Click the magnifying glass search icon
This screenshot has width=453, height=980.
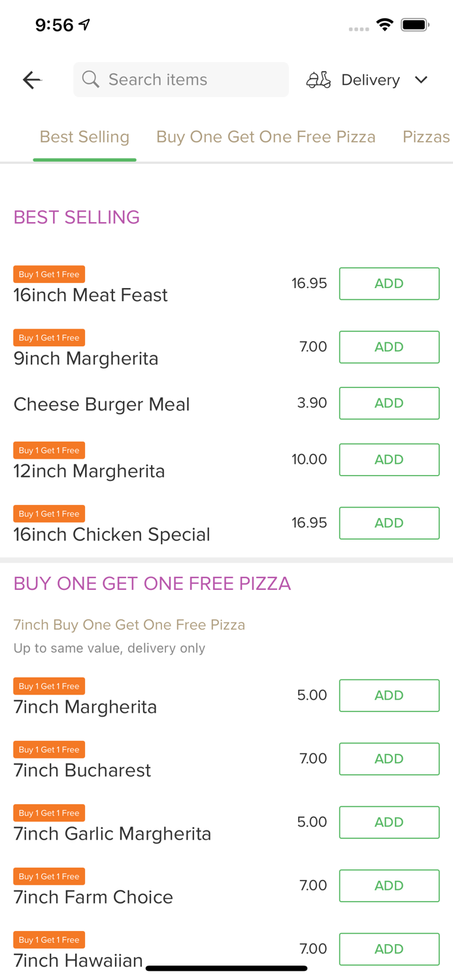click(91, 79)
